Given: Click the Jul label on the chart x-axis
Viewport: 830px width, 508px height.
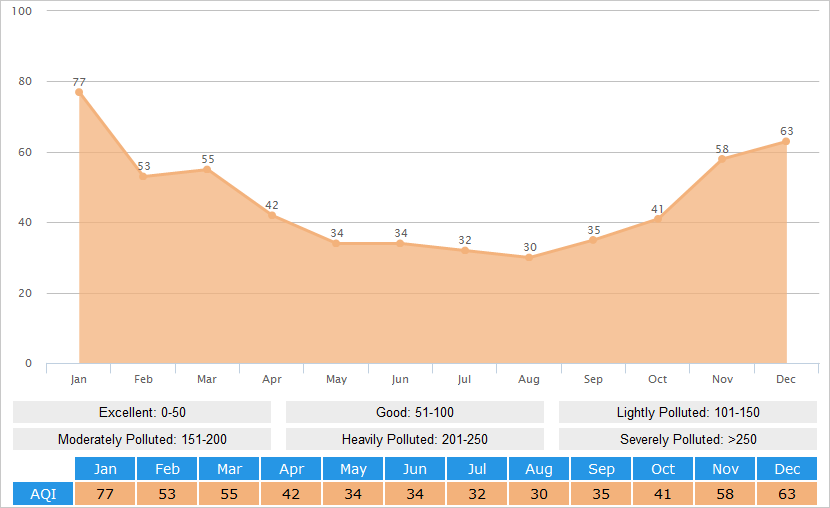Looking at the screenshot, I should coord(464,379).
